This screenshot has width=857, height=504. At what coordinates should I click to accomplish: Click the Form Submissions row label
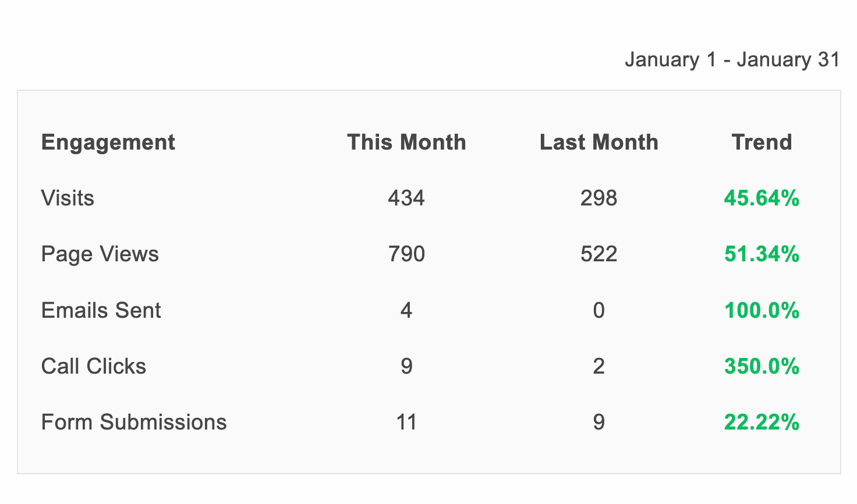point(134,422)
